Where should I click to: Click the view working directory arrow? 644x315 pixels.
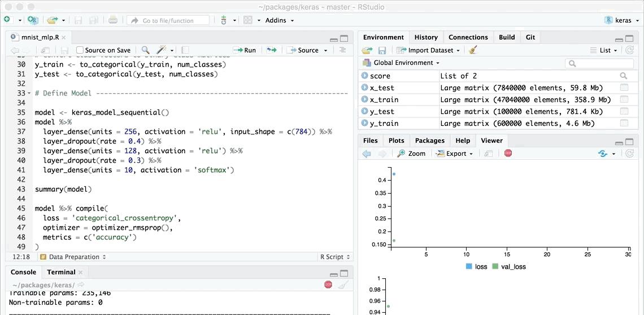click(80, 284)
